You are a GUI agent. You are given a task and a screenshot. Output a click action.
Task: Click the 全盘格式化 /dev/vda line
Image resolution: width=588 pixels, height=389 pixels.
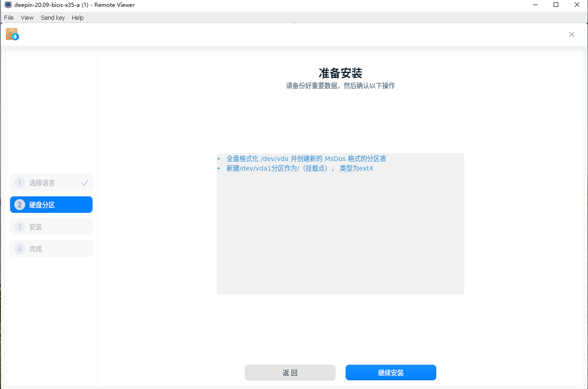tap(306, 159)
